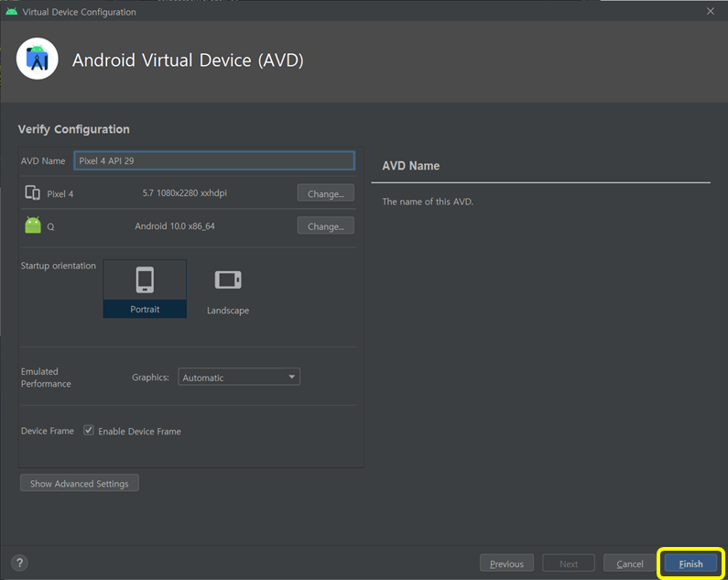Open help via question mark icon
The width and height of the screenshot is (728, 580).
(x=19, y=564)
